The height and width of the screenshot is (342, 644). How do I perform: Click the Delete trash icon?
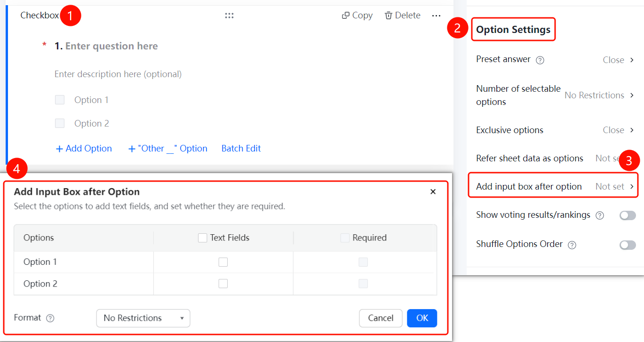point(389,16)
